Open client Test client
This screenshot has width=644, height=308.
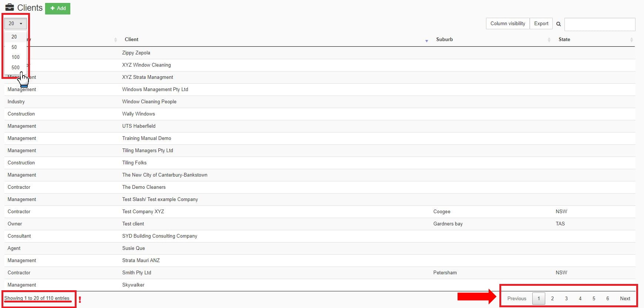133,224
